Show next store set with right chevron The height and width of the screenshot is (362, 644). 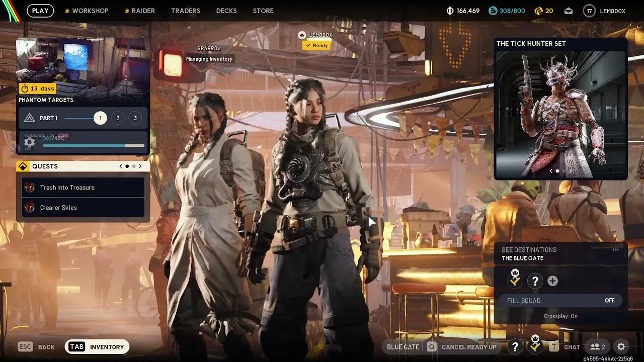click(x=571, y=171)
